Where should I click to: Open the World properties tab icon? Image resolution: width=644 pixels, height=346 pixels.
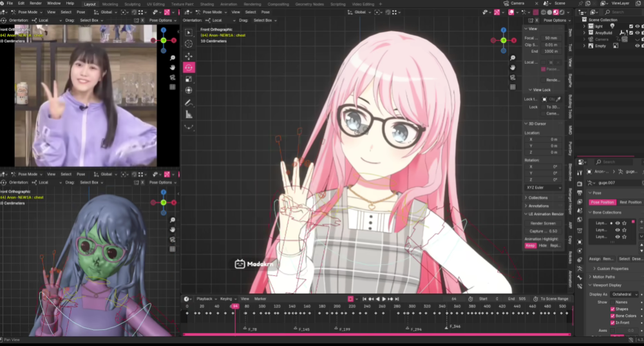(x=580, y=220)
